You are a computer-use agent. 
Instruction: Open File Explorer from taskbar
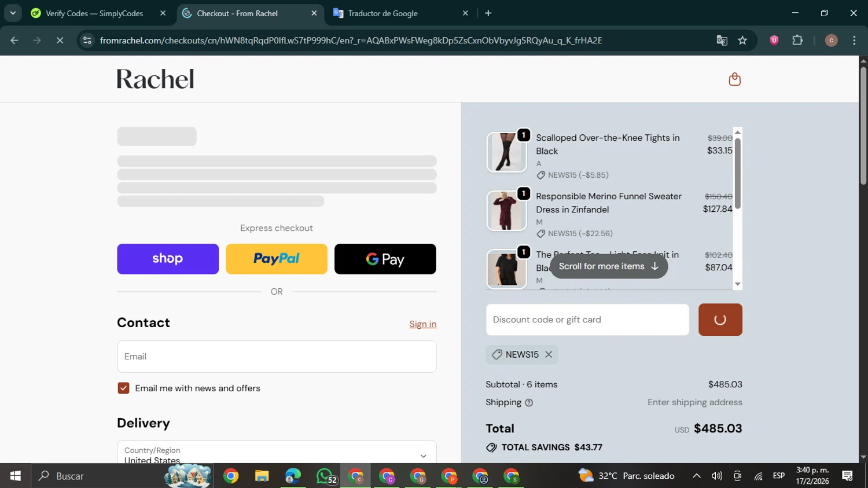pyautogui.click(x=262, y=476)
